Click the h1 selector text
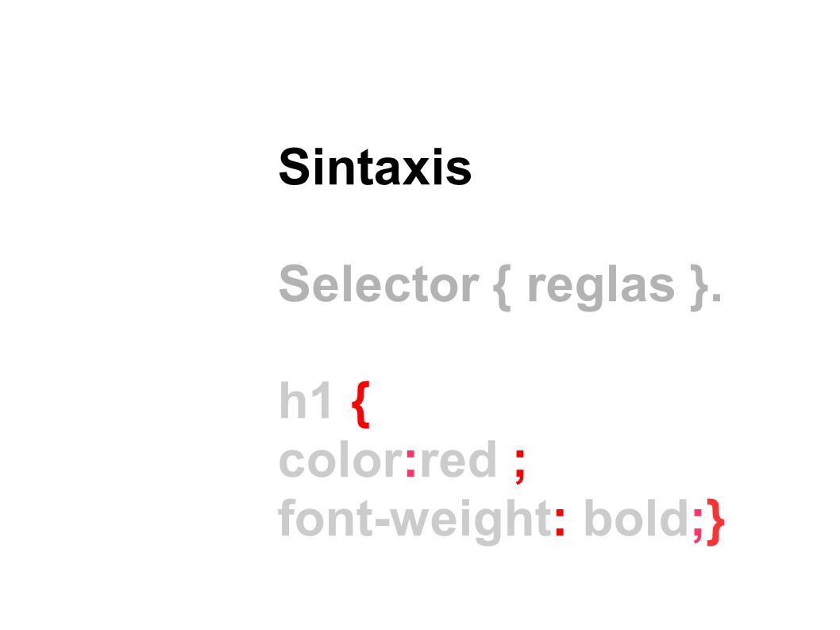This screenshot has width=840, height=630. point(306,400)
